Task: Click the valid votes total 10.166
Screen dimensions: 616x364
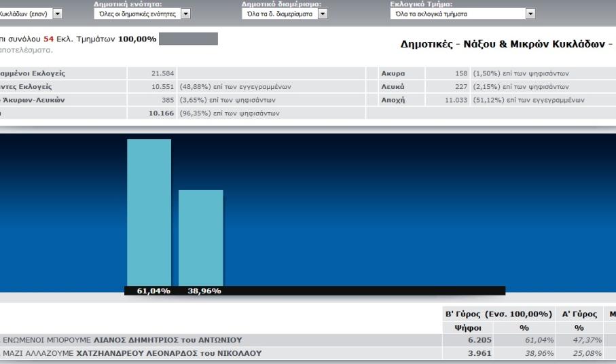Action: 162,113
